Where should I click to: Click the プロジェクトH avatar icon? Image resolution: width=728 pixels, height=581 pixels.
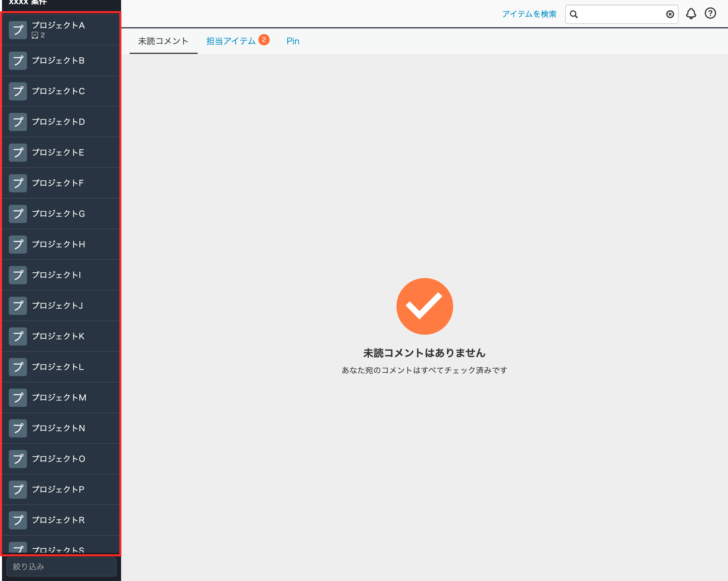pos(18,245)
